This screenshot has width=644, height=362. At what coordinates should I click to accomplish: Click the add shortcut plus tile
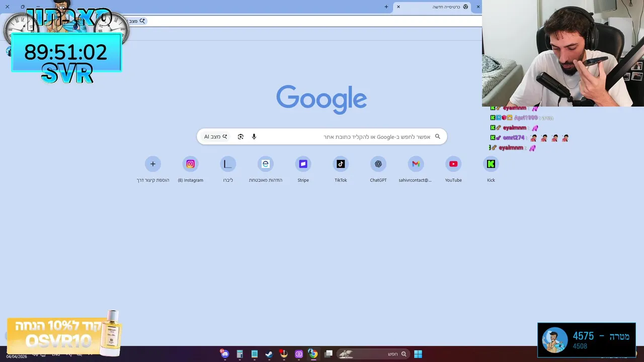[153, 169]
